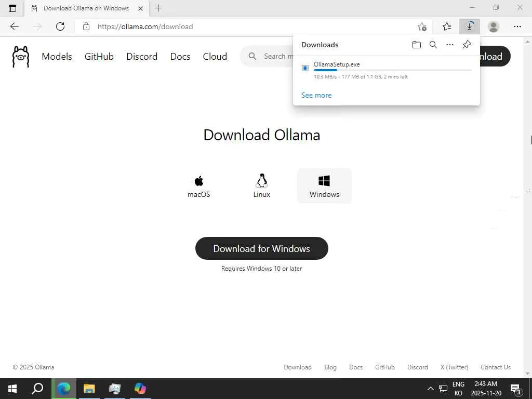The image size is (532, 399).
Task: Click the OllamaSetup.exe download progress bar
Action: tap(393, 70)
